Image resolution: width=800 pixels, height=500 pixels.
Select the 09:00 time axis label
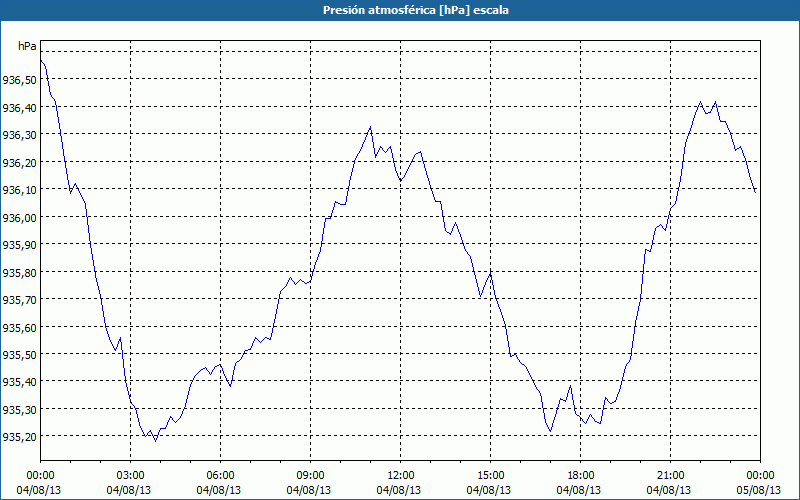(x=310, y=476)
